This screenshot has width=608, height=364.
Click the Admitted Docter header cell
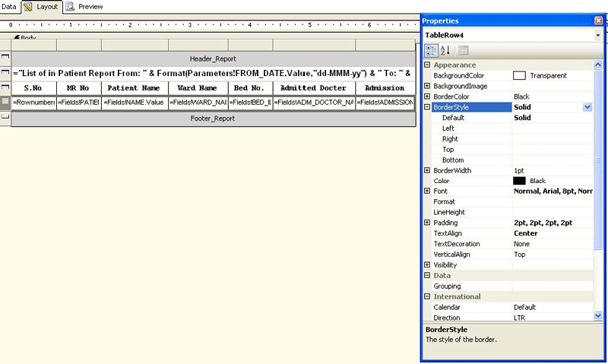(x=314, y=88)
